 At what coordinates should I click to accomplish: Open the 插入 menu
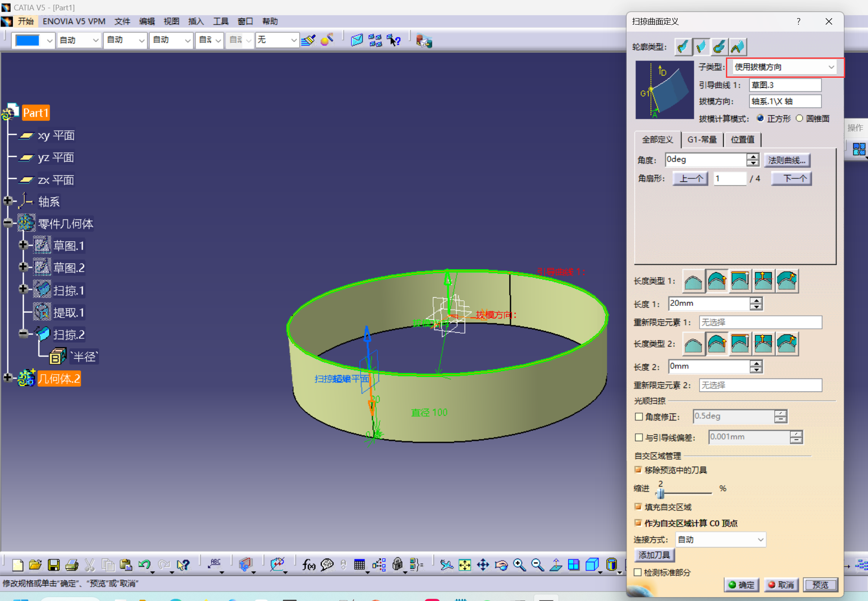[x=196, y=21]
